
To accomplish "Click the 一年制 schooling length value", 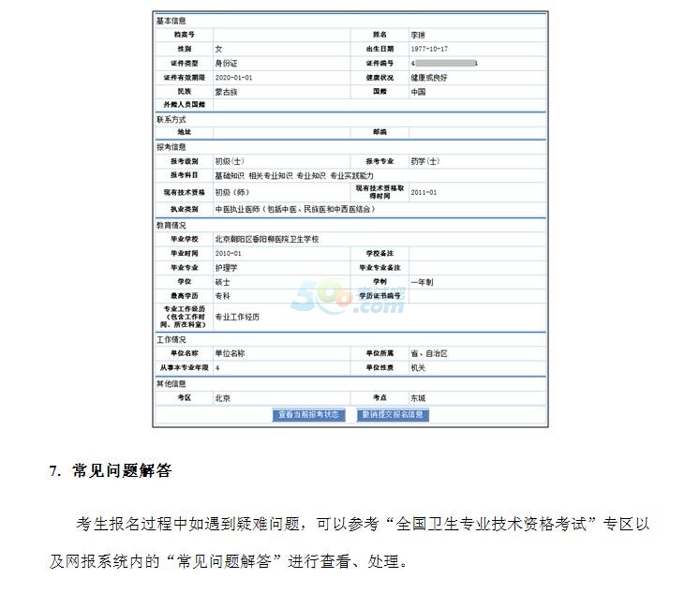I will point(422,282).
